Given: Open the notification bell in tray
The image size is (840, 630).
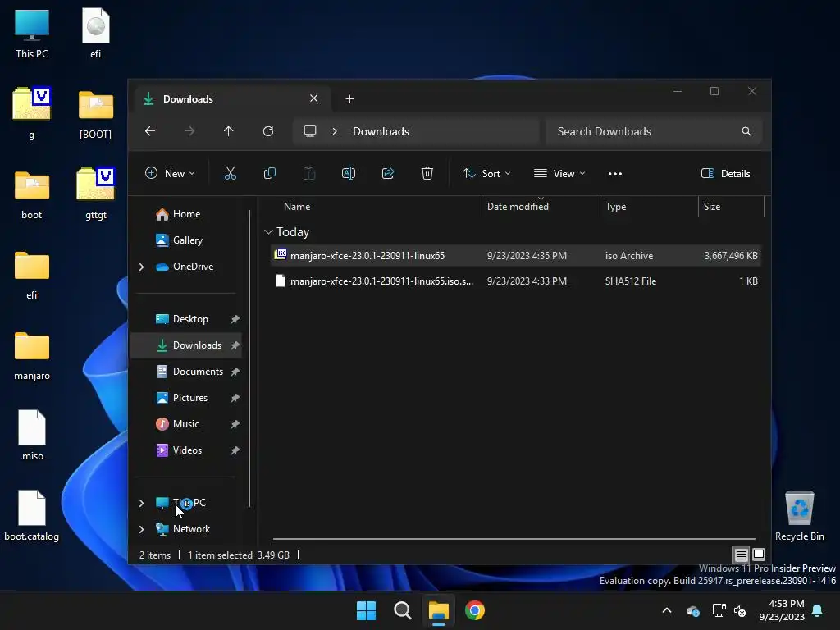Looking at the screenshot, I should (x=818, y=610).
